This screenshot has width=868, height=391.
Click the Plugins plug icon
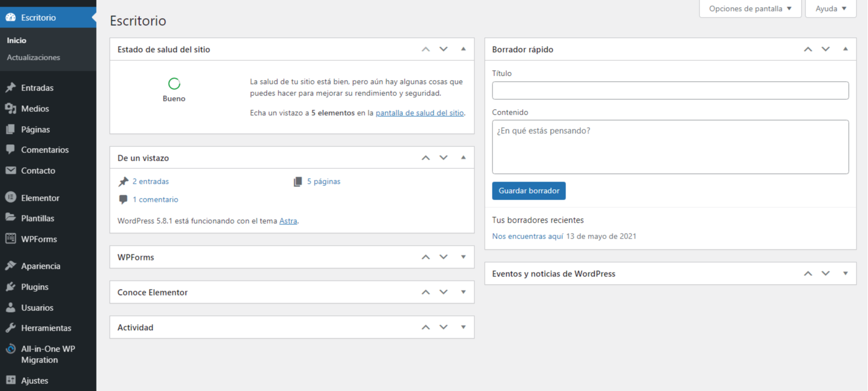coord(10,287)
